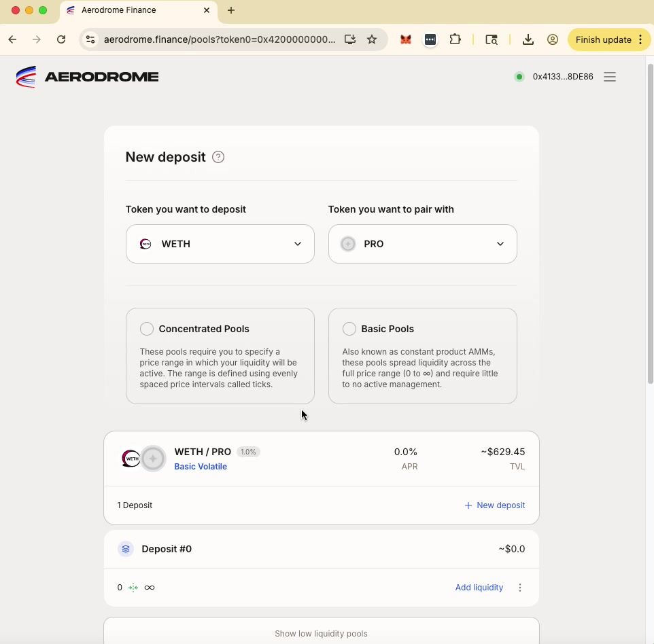Click the New deposit link
The image size is (654, 644).
click(494, 505)
